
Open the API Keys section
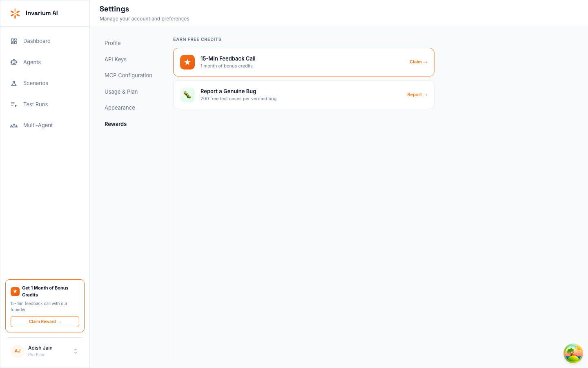(x=116, y=59)
